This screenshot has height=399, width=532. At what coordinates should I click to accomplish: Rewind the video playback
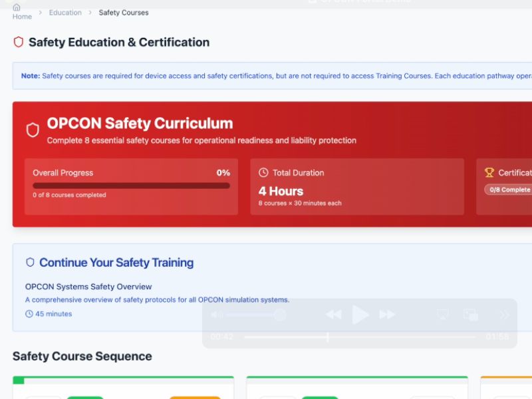(334, 315)
